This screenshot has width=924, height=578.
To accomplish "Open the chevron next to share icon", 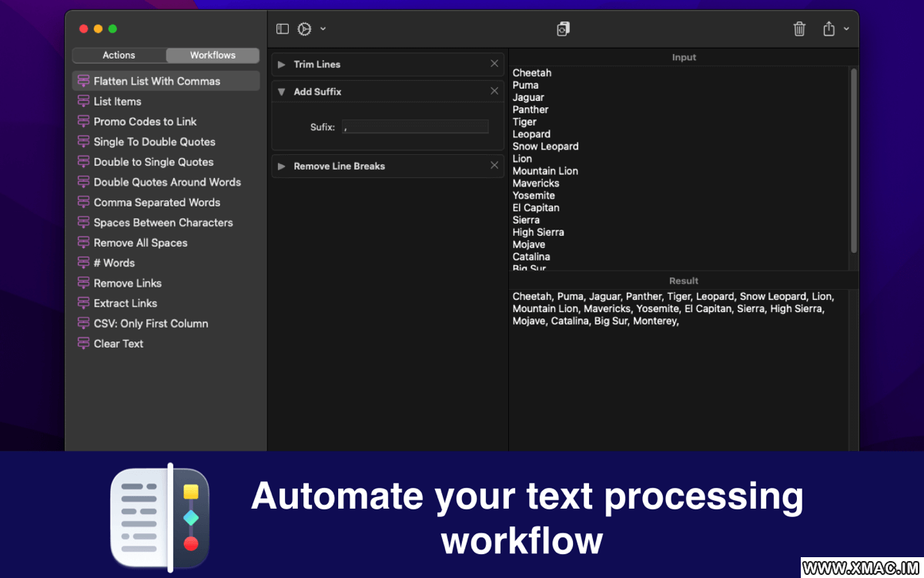I will [846, 29].
